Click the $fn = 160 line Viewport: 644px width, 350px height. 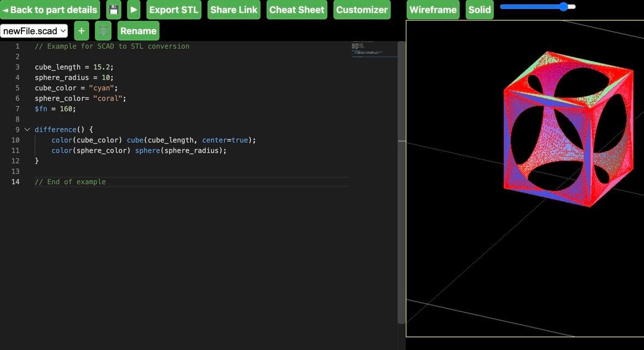point(55,109)
